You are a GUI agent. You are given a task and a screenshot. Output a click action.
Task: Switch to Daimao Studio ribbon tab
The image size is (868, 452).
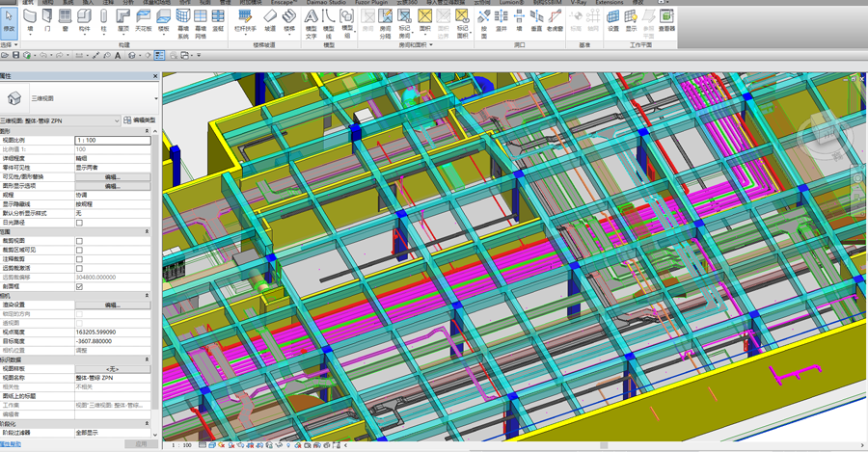click(x=326, y=2)
